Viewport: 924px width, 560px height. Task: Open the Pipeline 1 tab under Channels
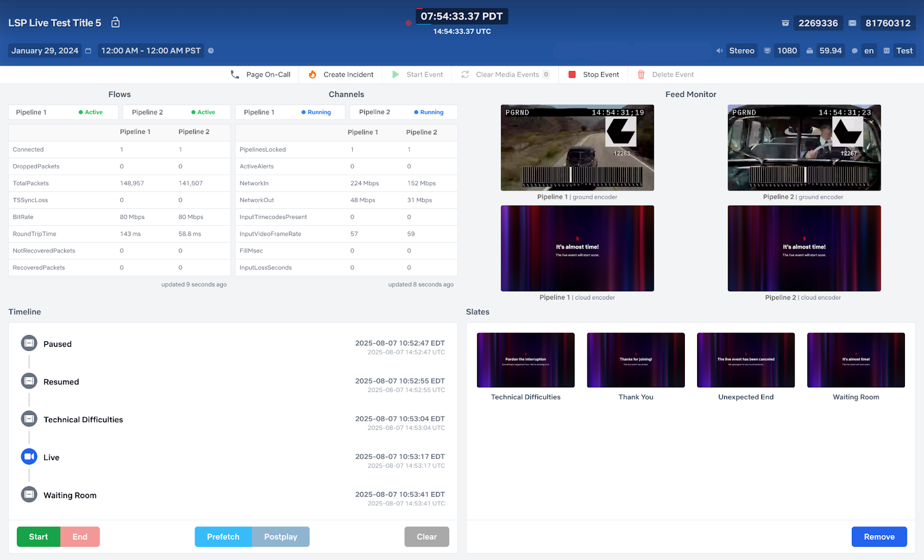pyautogui.click(x=290, y=111)
